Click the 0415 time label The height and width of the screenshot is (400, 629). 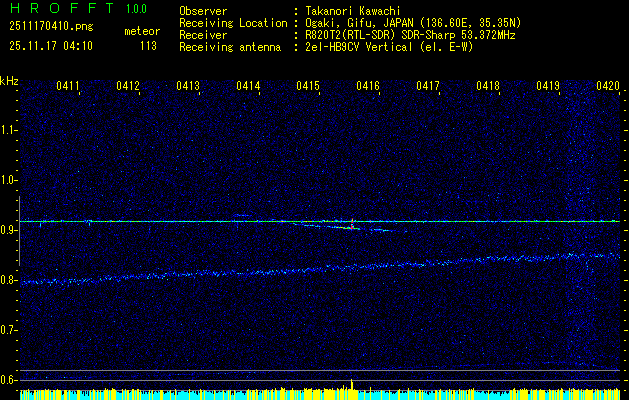[x=308, y=87]
